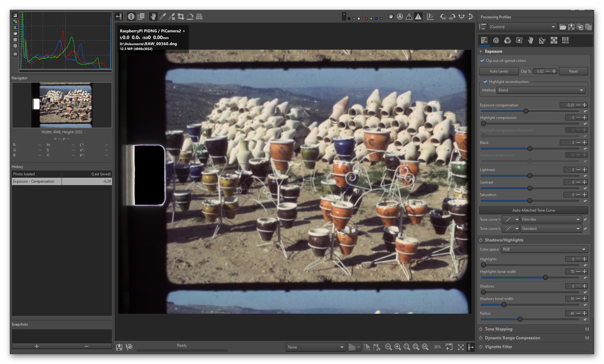Save the current image icon
604x364 pixels.
119,347
